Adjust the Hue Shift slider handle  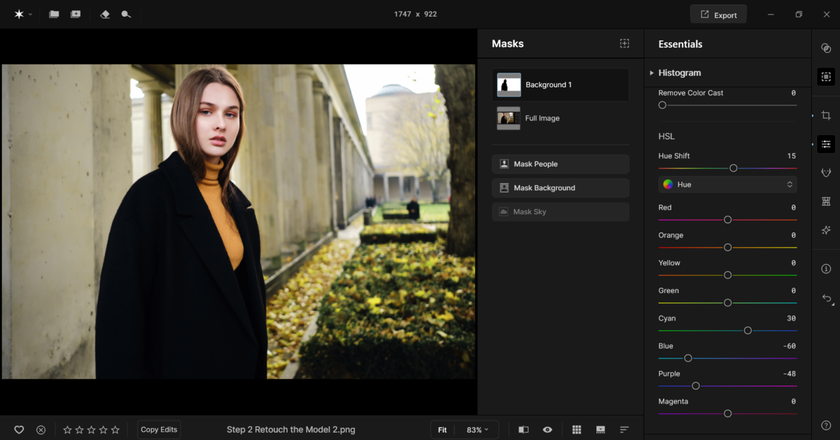733,168
